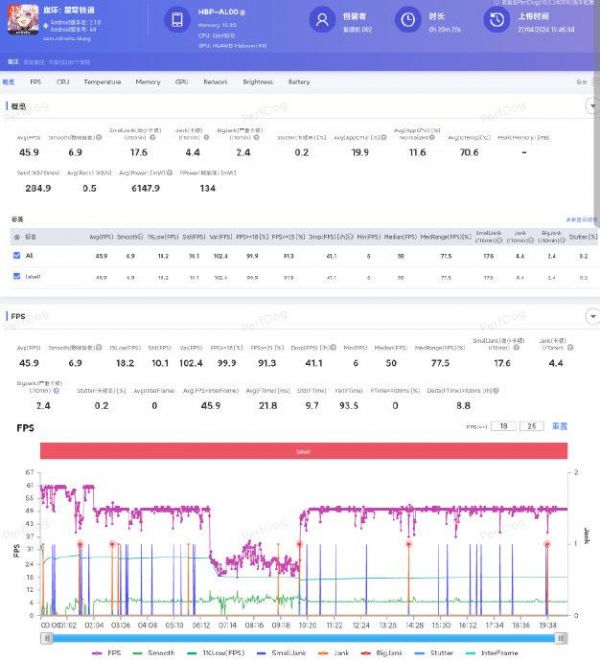This screenshot has width=600, height=661.
Task: Click the reset link beside FPS thresholds
Action: 561,426
